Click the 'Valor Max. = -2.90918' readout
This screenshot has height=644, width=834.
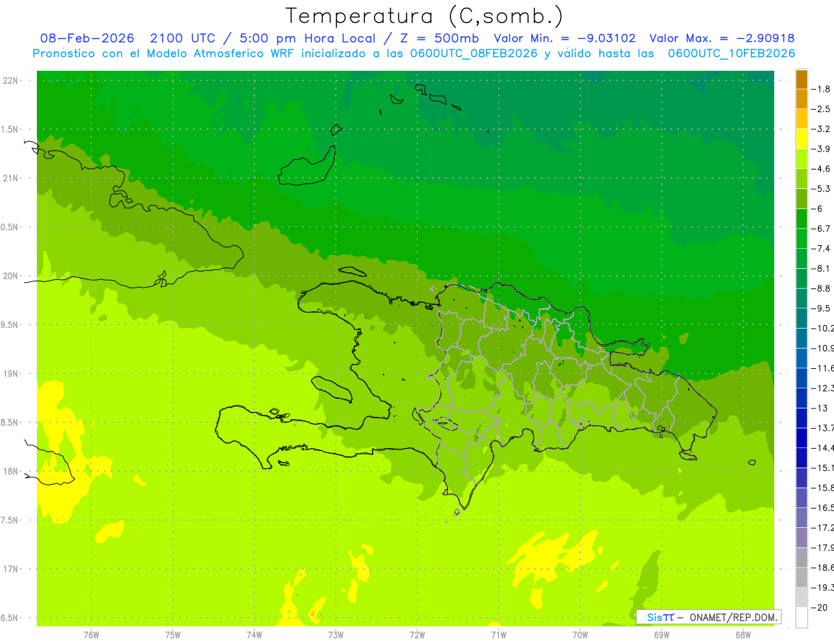coord(722,38)
